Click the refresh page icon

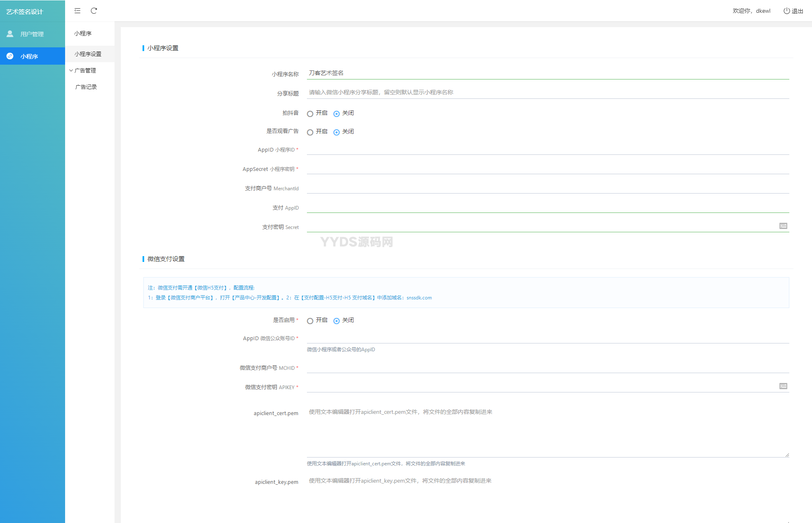click(94, 11)
